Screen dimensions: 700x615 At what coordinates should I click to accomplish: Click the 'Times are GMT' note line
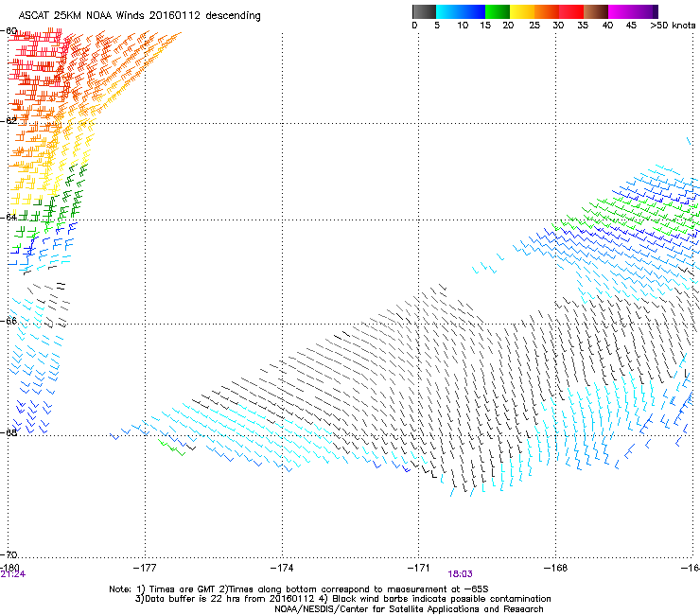click(299, 589)
